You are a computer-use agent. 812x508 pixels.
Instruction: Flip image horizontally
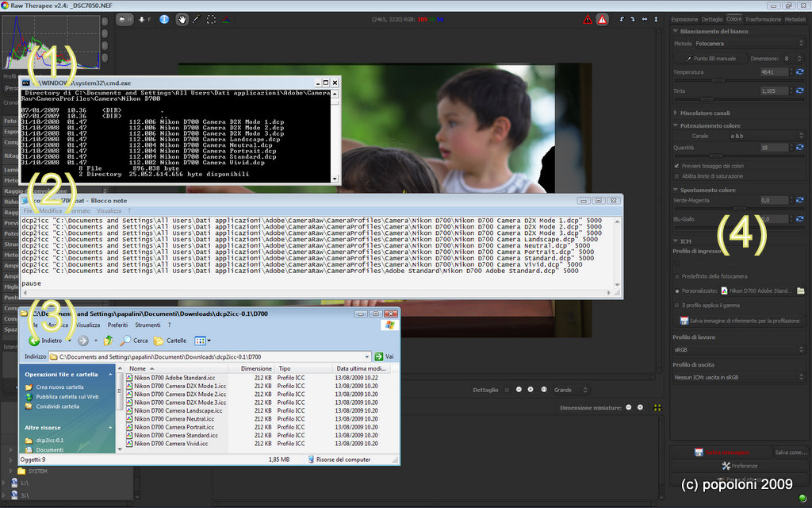tap(645, 19)
